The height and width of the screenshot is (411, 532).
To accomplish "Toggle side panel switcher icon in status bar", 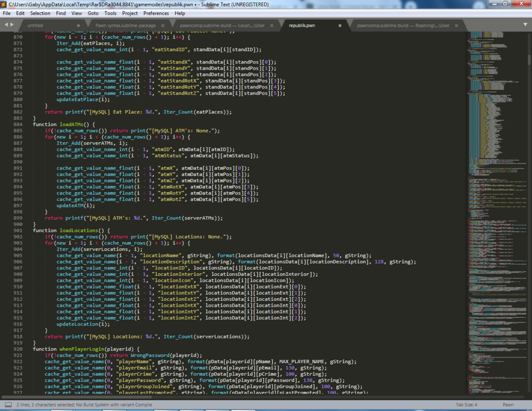I will pos(9,405).
